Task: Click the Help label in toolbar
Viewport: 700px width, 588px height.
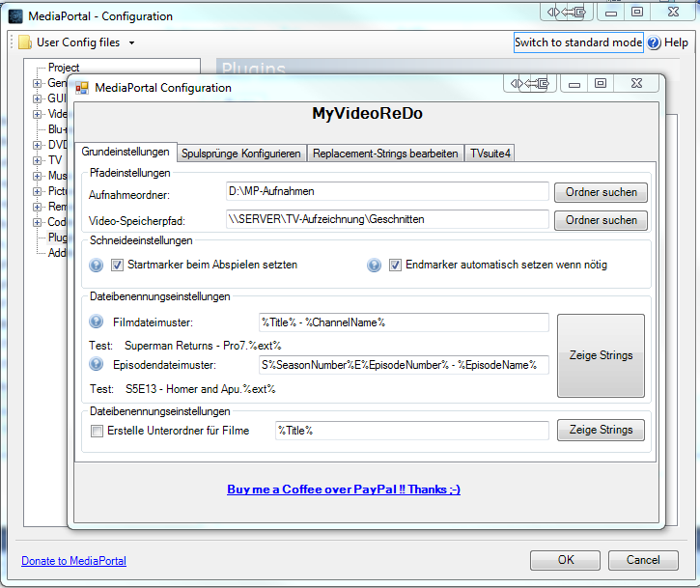Action: pos(676,42)
